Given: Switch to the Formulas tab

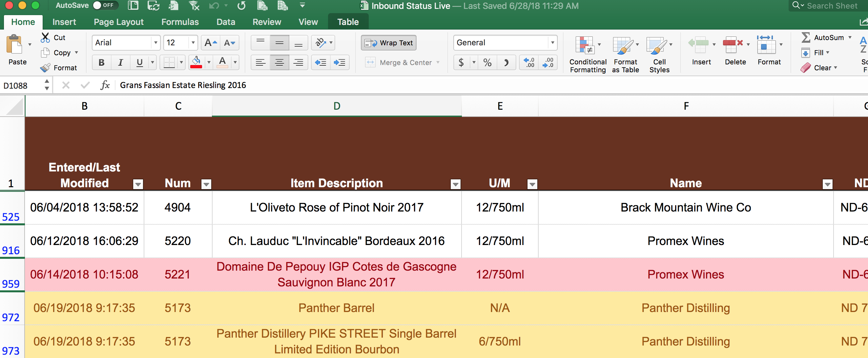Looking at the screenshot, I should click(180, 22).
